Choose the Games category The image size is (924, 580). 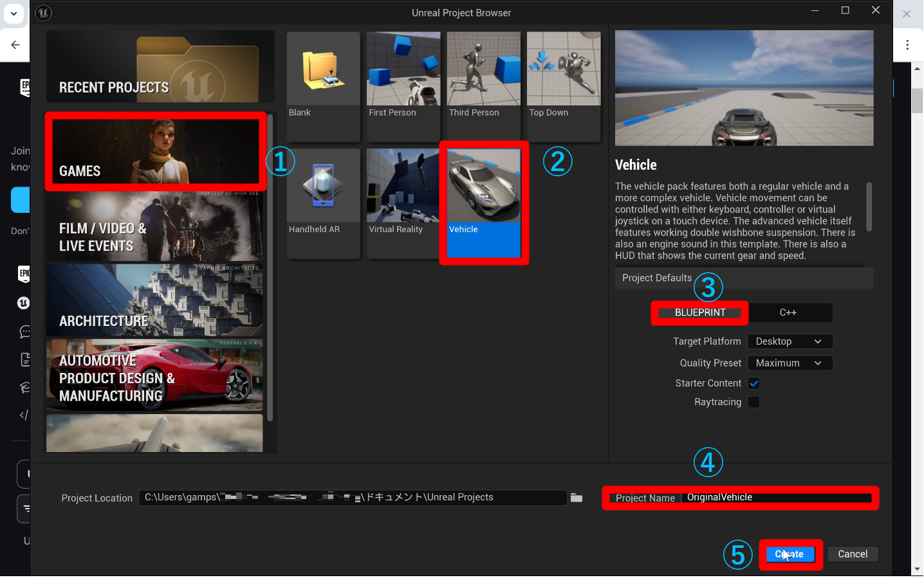(x=155, y=152)
